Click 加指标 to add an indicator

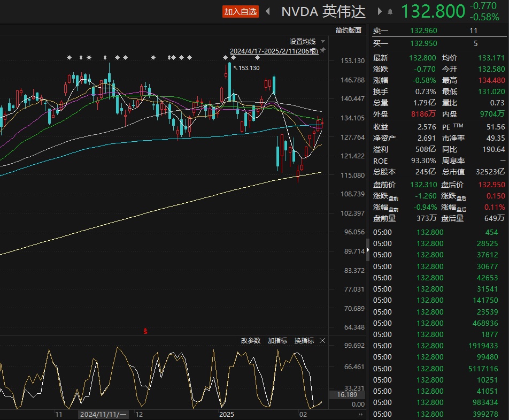point(277,341)
